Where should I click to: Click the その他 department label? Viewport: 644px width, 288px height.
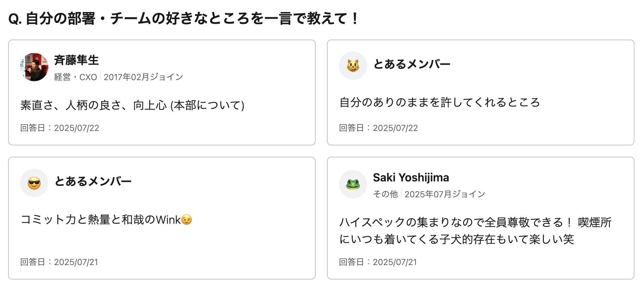coord(385,194)
